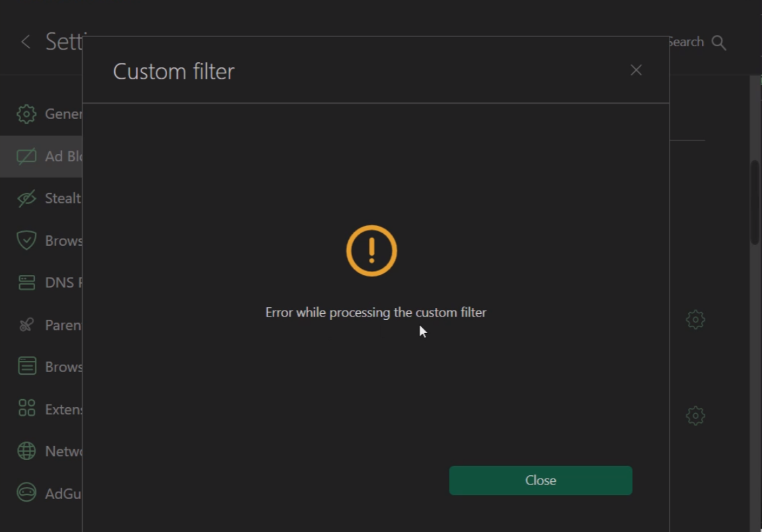
Task: Click the lower filter settings gear
Action: pyautogui.click(x=695, y=416)
